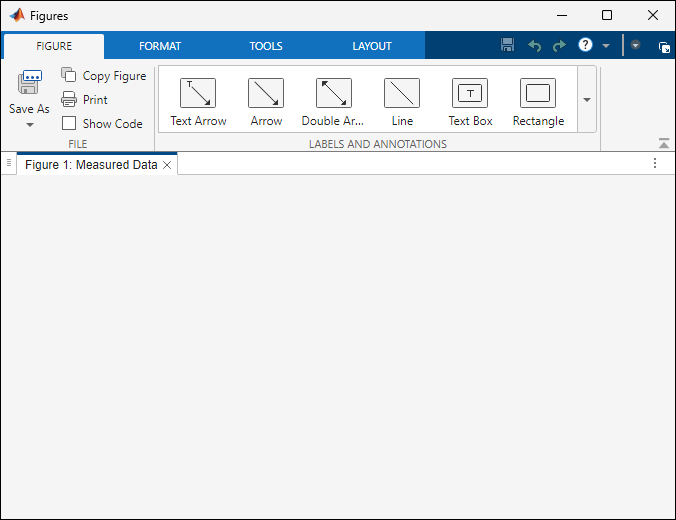Open the TOOLS tab
This screenshot has height=520, width=676.
coord(266,46)
